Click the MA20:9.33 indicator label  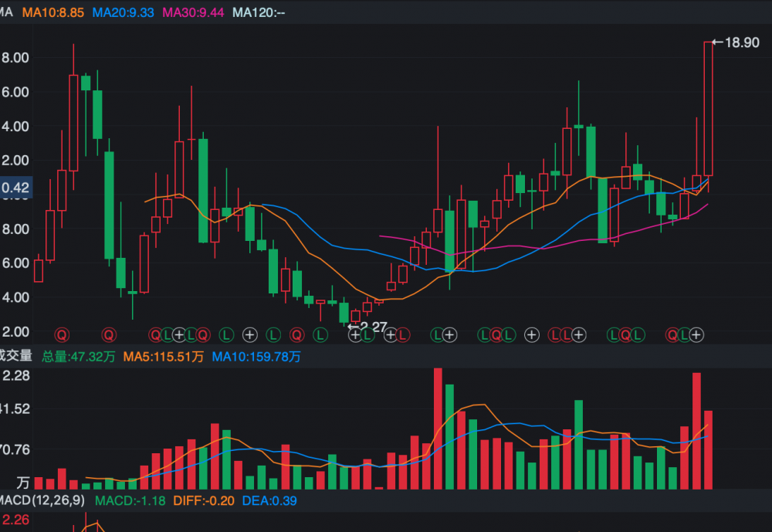click(123, 13)
